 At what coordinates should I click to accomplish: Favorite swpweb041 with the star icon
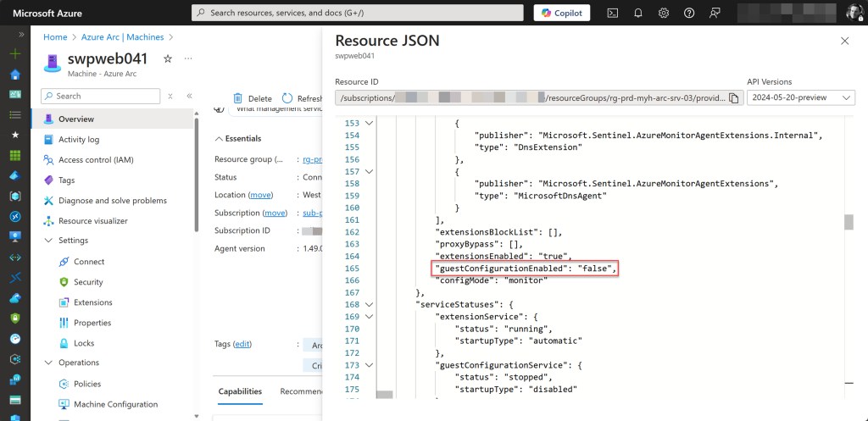167,58
